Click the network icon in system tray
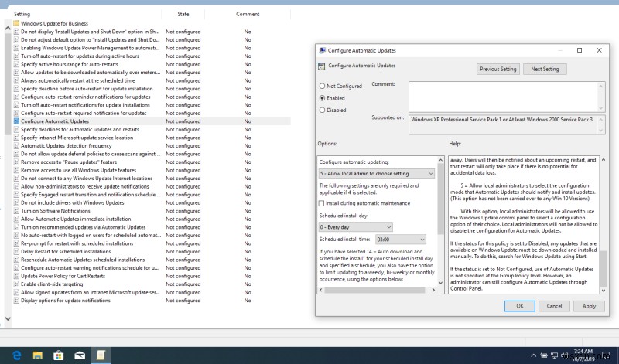This screenshot has width=619, height=364. coord(554,355)
